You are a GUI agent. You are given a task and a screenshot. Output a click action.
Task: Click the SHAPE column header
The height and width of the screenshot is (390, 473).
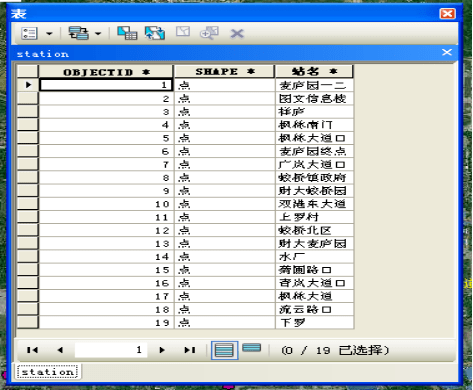pyautogui.click(x=224, y=72)
